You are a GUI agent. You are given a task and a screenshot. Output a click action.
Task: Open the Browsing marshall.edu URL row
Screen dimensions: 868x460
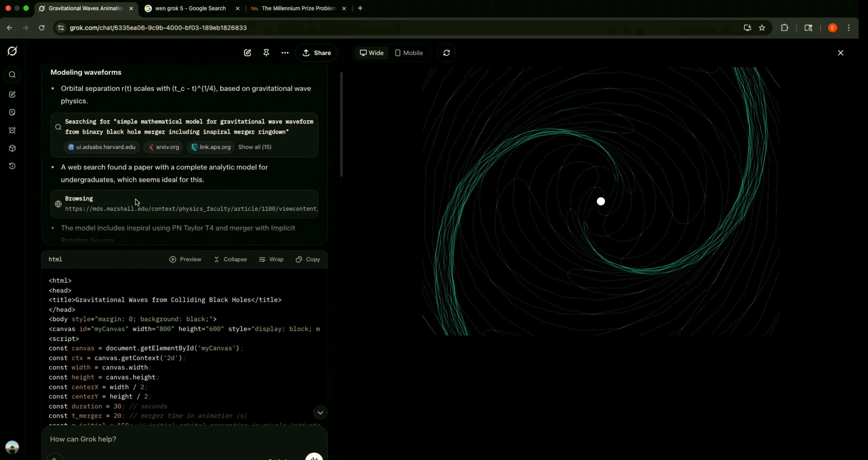click(184, 204)
